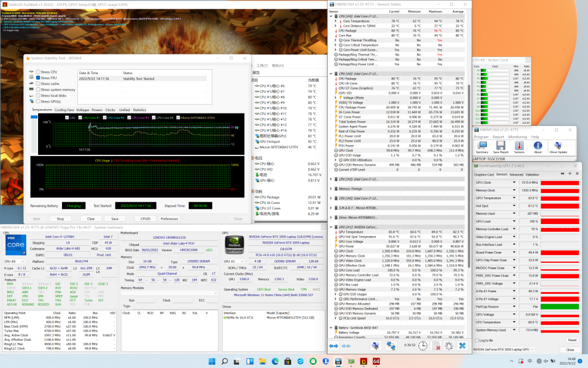Click the Save Report floppy icon in HWiNFO64

click(501, 147)
